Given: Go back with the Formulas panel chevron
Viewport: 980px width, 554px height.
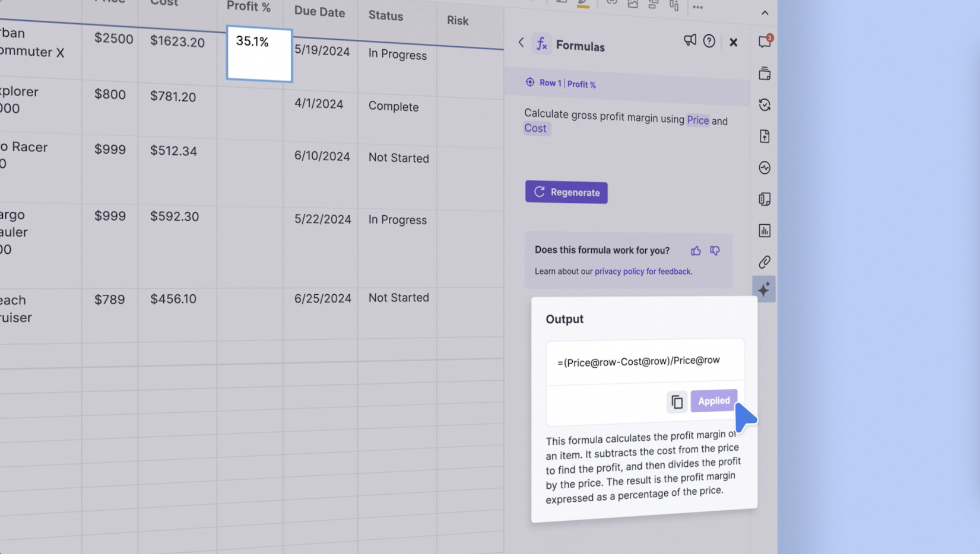Looking at the screenshot, I should click(521, 43).
